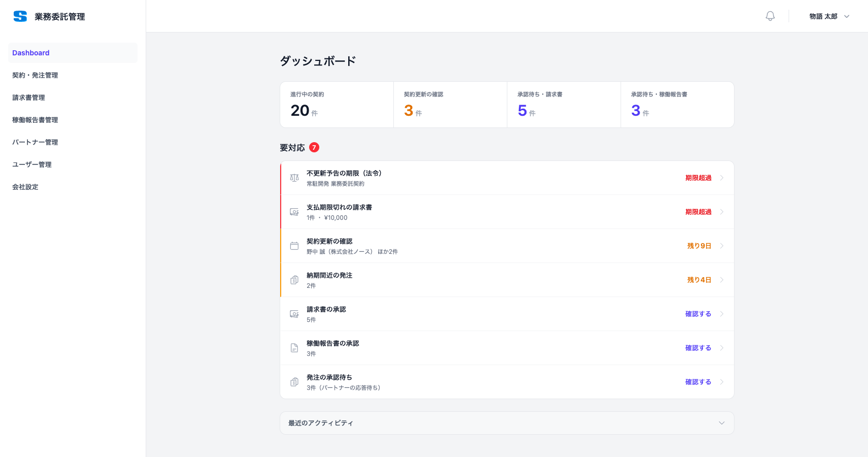Click the chevron on 発注の承認待ち row
868x457 pixels.
click(x=722, y=382)
